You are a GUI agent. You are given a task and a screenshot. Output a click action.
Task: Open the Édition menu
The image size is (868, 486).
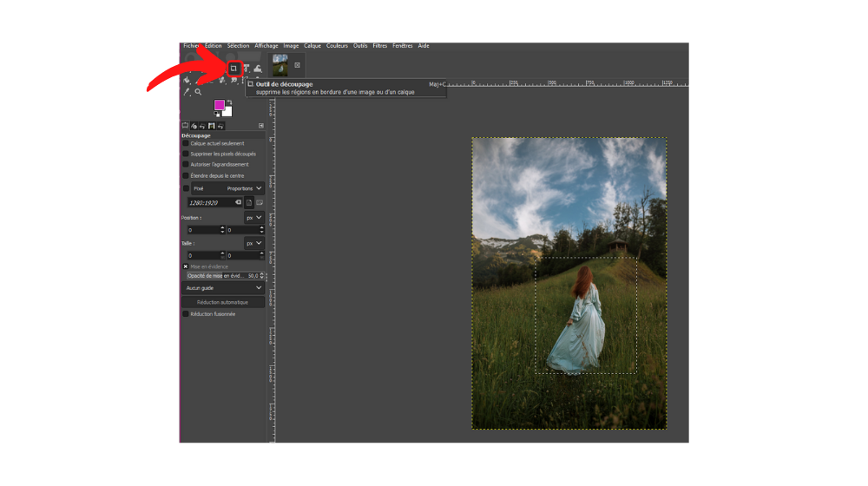tap(214, 46)
